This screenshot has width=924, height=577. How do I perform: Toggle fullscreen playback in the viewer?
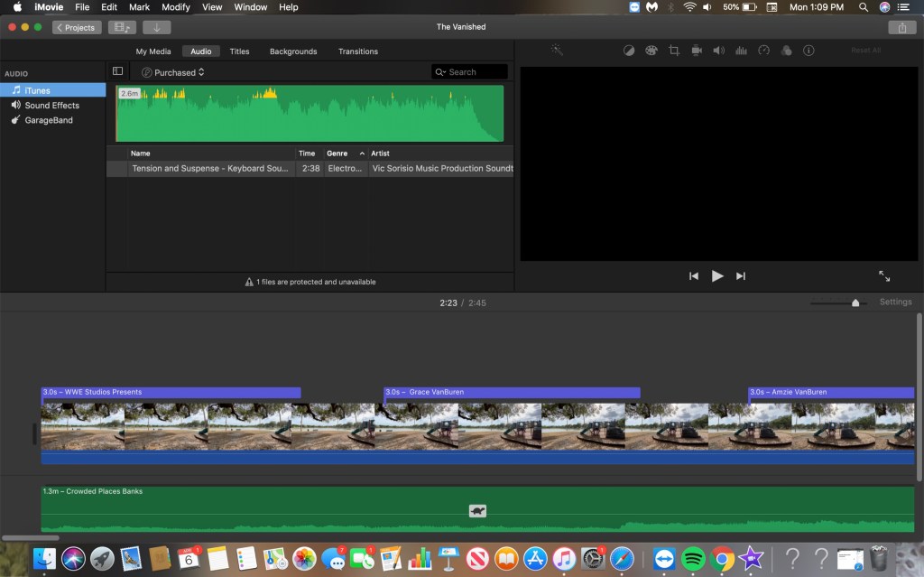(884, 276)
